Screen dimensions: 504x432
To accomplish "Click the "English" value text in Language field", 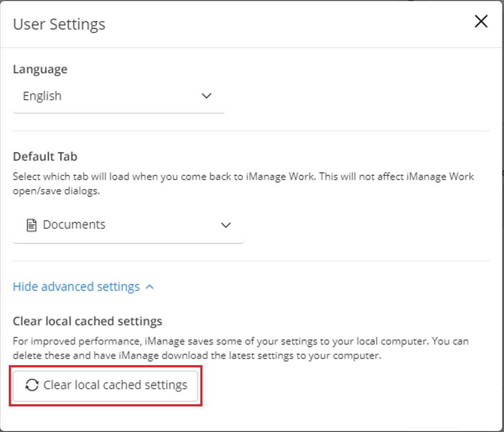I will click(42, 96).
